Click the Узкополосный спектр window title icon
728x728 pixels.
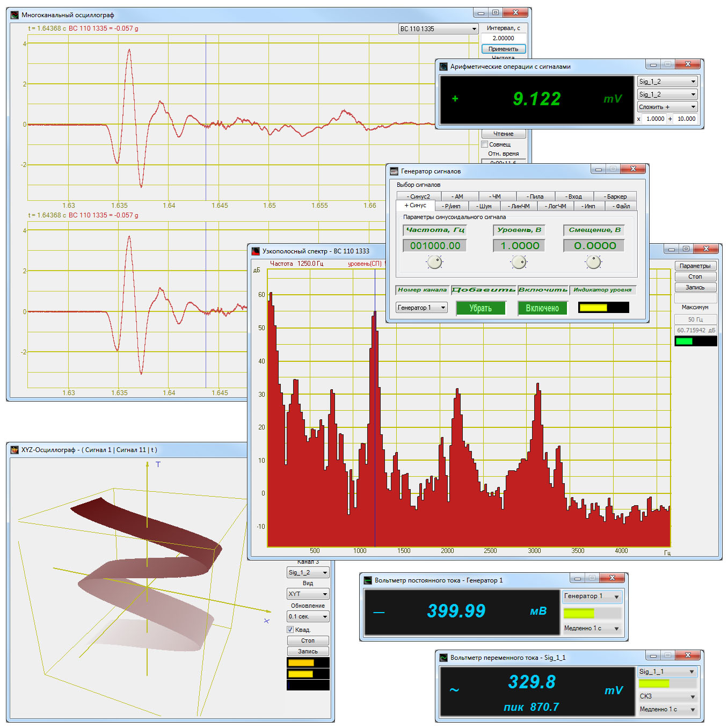[256, 251]
